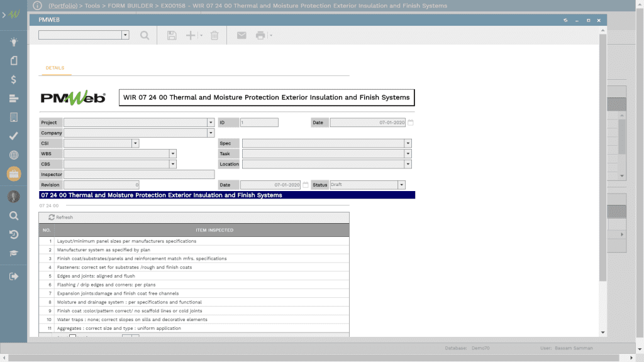Viewport: 644px width, 362px height.
Task: Open the orange briefcase toolbox icon
Action: coord(14,174)
